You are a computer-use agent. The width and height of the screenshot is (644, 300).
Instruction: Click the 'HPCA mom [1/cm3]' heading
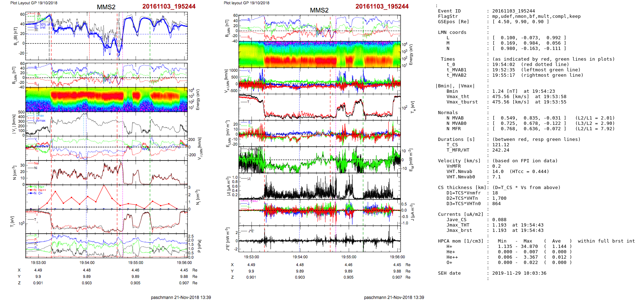pyautogui.click(x=461, y=241)
